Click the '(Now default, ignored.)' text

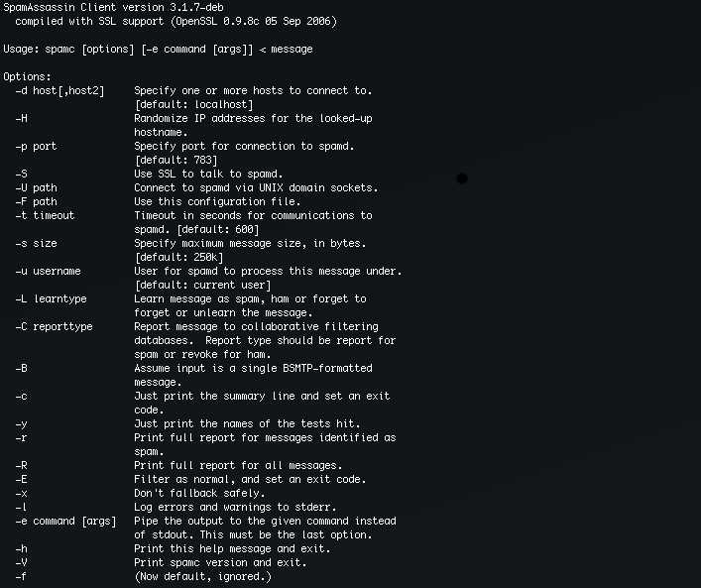[x=203, y=576]
